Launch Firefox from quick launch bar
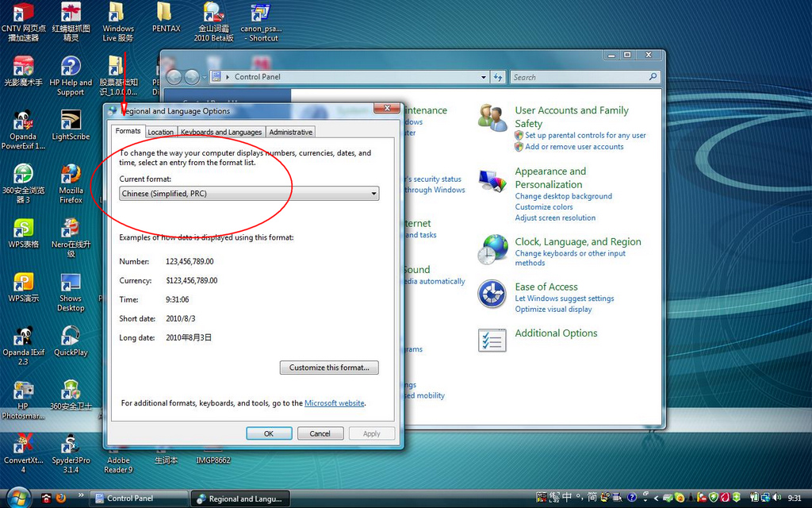Image resolution: width=812 pixels, height=508 pixels. (60, 498)
